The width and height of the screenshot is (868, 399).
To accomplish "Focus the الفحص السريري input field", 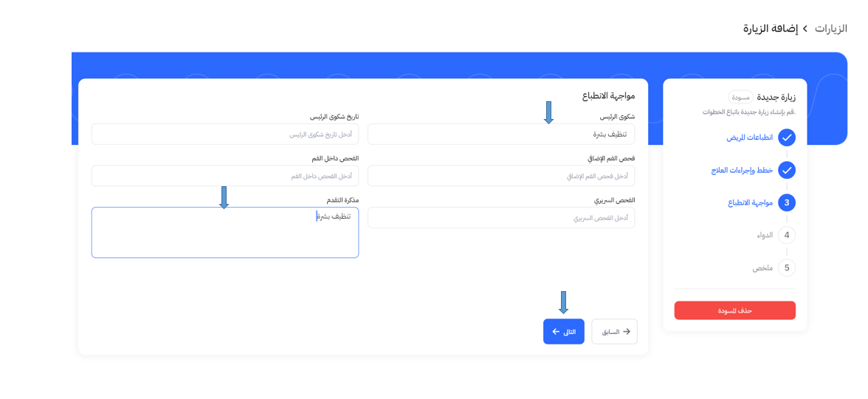I will [500, 218].
